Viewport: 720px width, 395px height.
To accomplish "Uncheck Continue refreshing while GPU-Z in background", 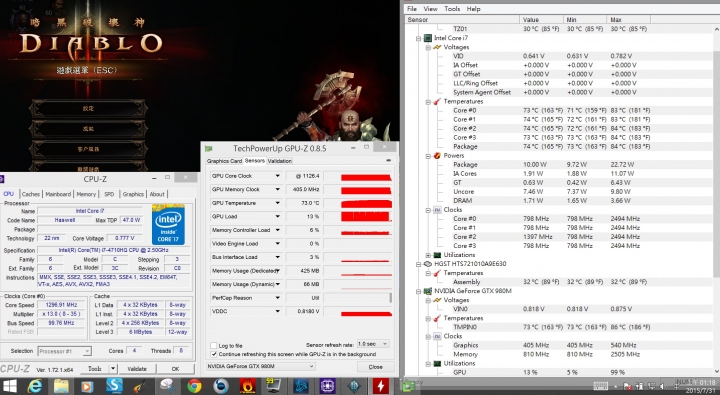I will point(214,354).
